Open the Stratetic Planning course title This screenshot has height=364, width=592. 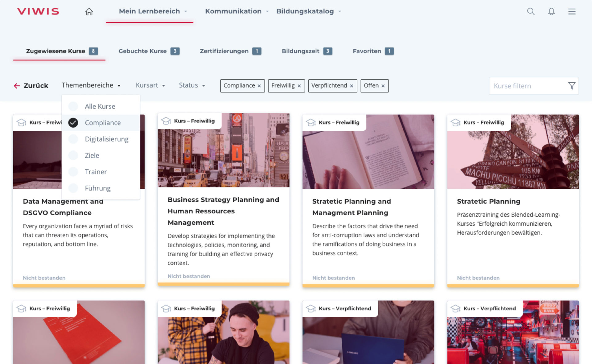click(488, 201)
